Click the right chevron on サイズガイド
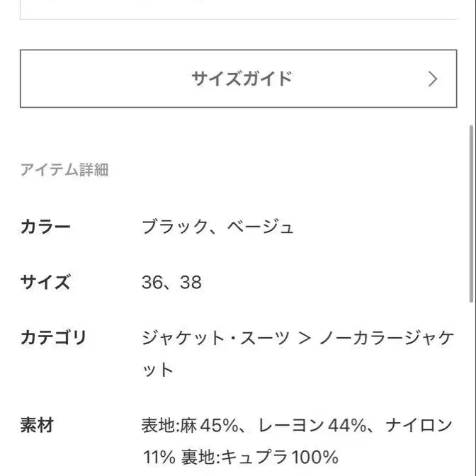 point(433,79)
